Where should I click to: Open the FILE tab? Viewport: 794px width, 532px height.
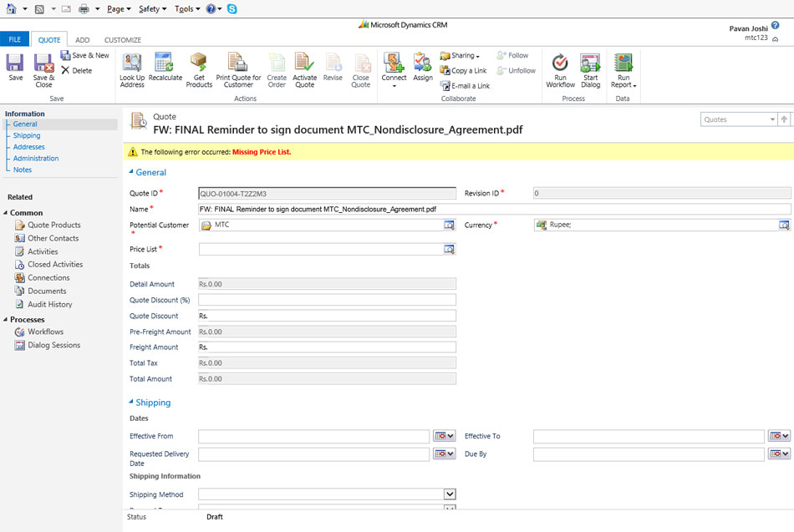coord(14,40)
